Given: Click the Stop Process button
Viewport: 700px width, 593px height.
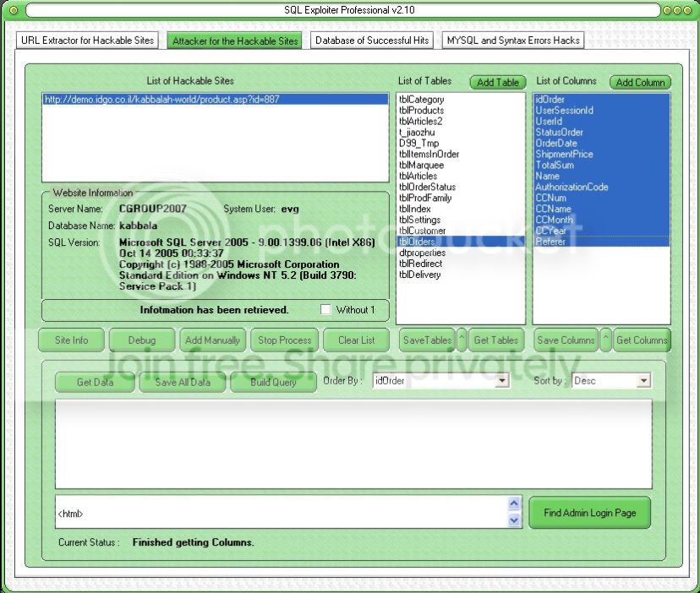Looking at the screenshot, I should 284,340.
